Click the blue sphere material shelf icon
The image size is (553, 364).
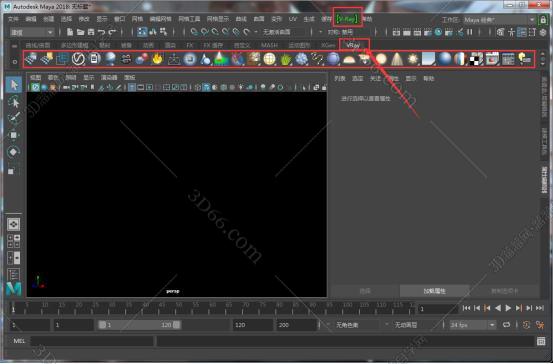click(445, 59)
